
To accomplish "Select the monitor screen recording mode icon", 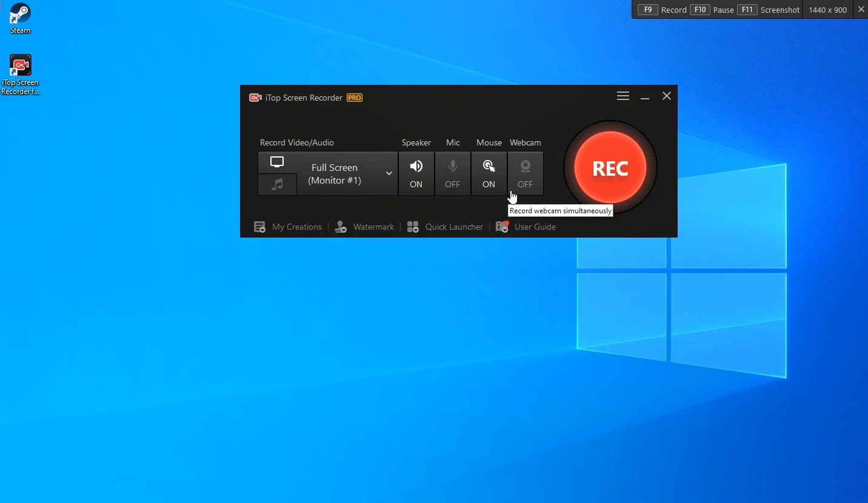I will 277,162.
